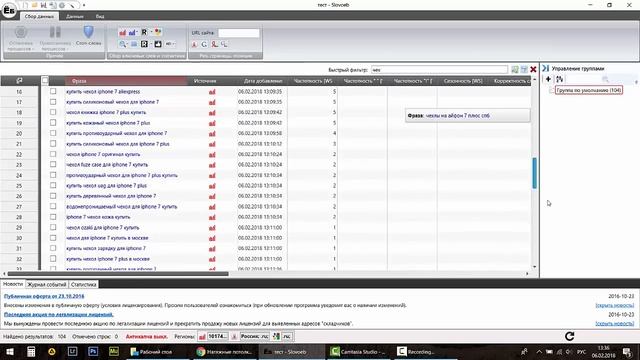Click the Stop processes icon
The image size is (640, 360).
pos(21,32)
